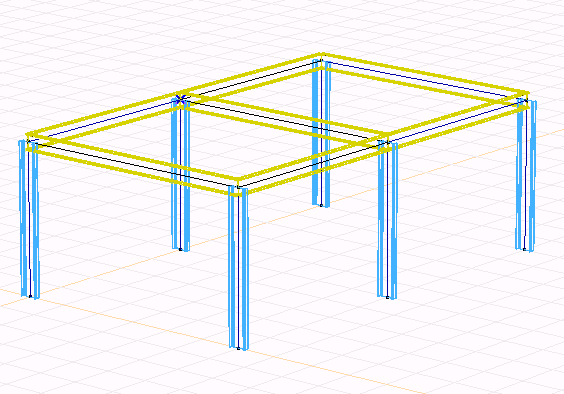This screenshot has height=394, width=564.
Task: Select the base node of the nearest front column
Action: click(x=238, y=348)
